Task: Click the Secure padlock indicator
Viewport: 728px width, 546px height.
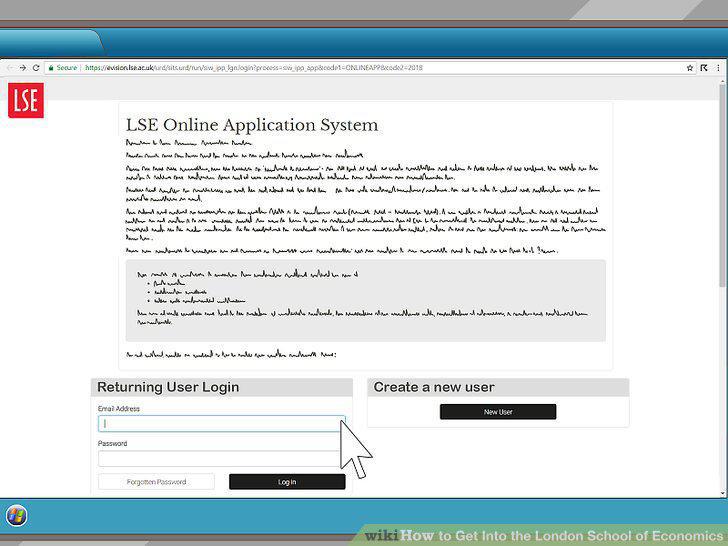Action: coord(63,68)
